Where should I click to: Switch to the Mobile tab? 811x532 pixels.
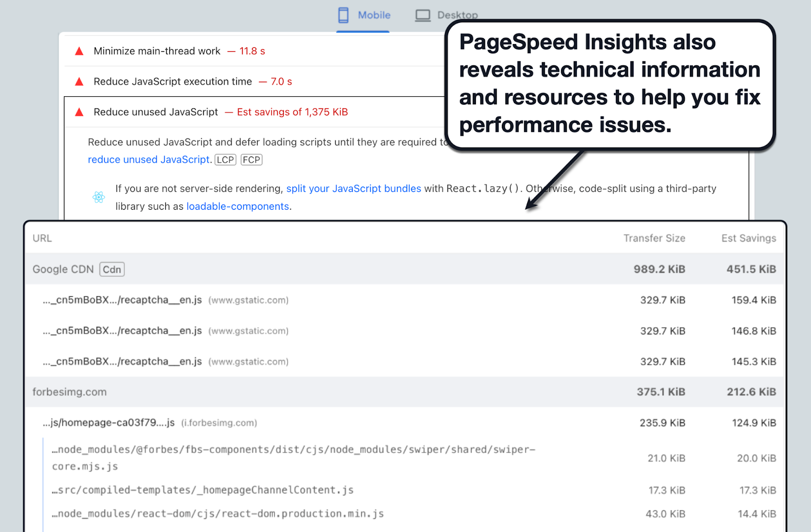363,15
